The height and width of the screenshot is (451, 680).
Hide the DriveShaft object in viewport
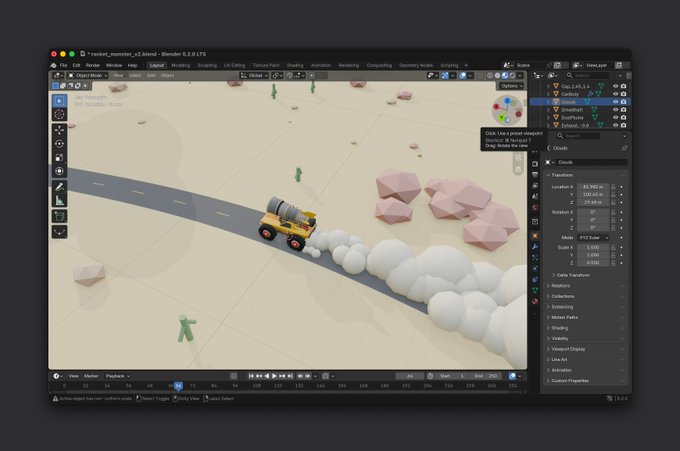(615, 110)
